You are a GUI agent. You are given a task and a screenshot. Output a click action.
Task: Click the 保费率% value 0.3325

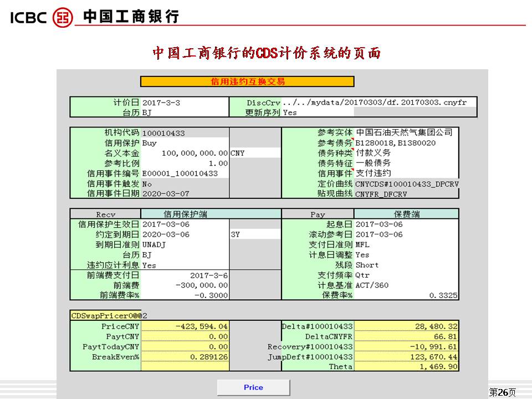coord(406,295)
